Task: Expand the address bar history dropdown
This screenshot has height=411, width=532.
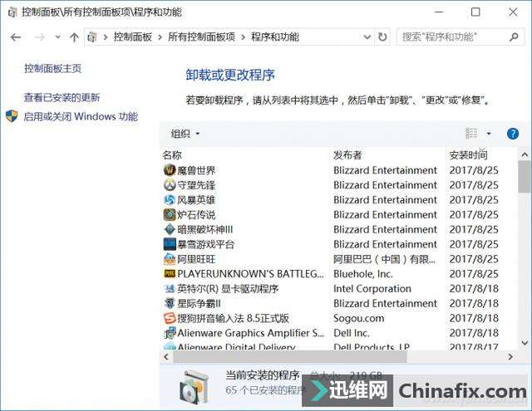Action: (x=367, y=37)
